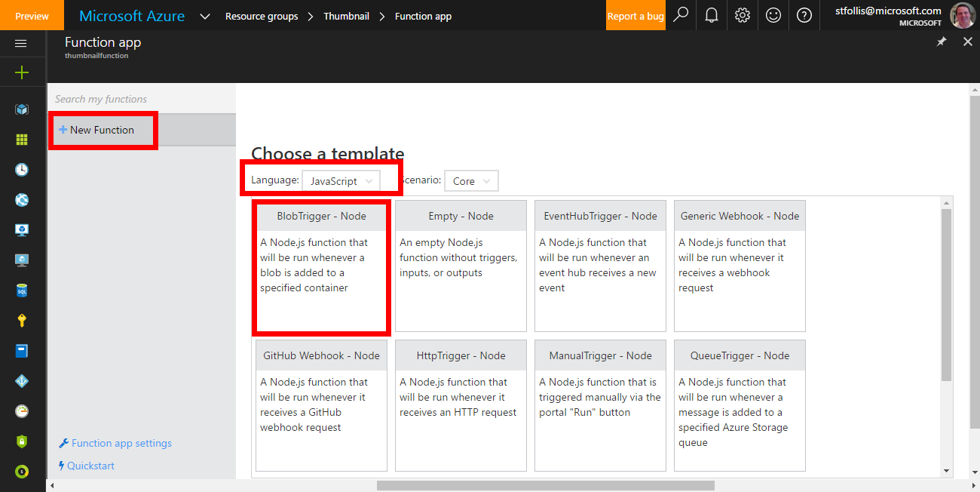This screenshot has height=492, width=980.
Task: Click the help question mark icon
Action: [x=804, y=15]
